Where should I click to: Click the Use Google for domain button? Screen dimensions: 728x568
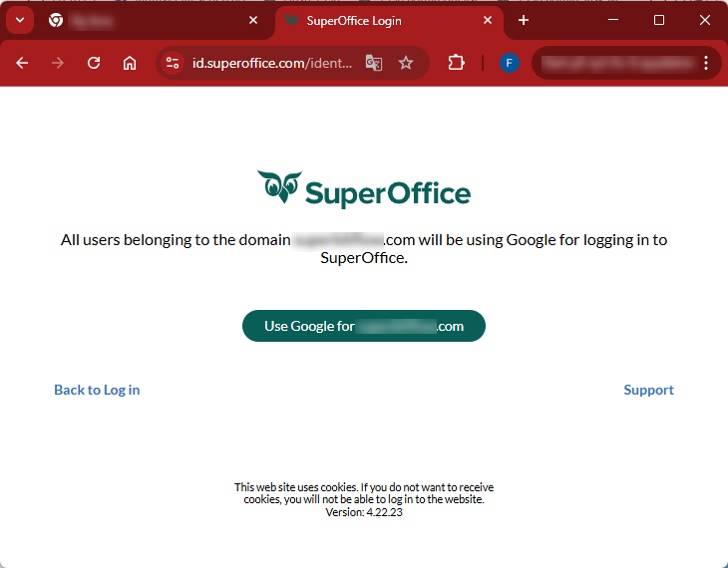(364, 326)
